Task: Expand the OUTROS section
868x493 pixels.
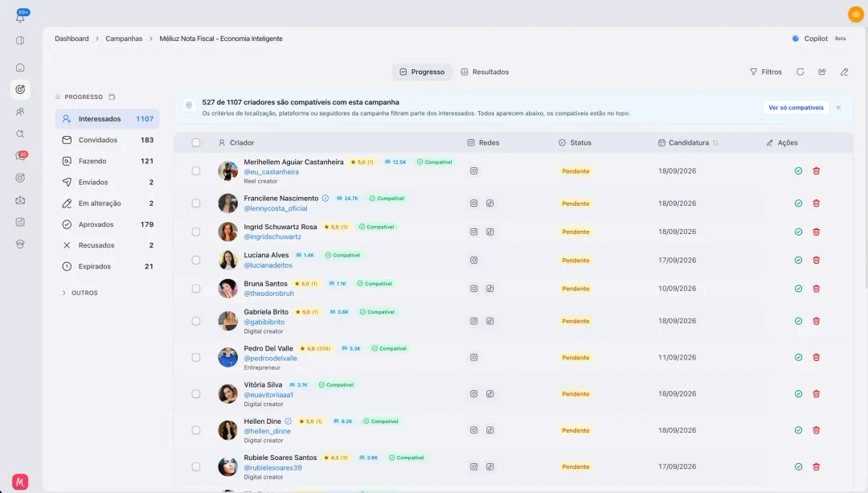Action: 80,293
